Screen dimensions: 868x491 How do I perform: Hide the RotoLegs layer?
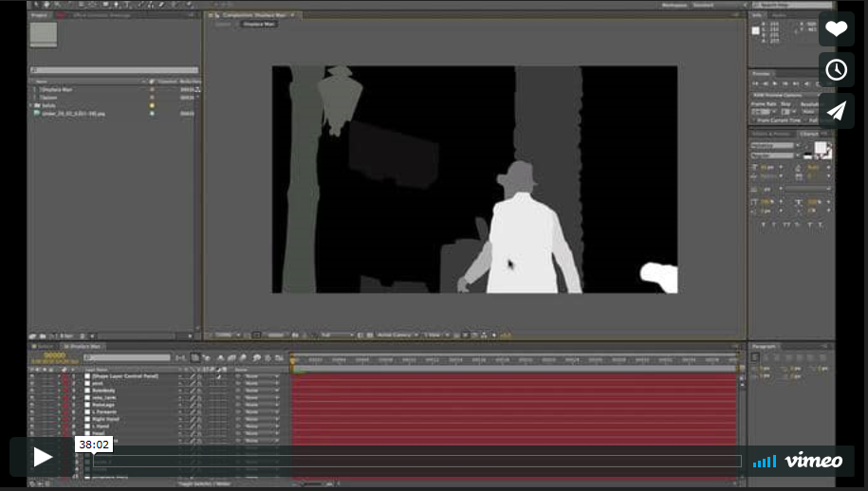click(x=32, y=405)
